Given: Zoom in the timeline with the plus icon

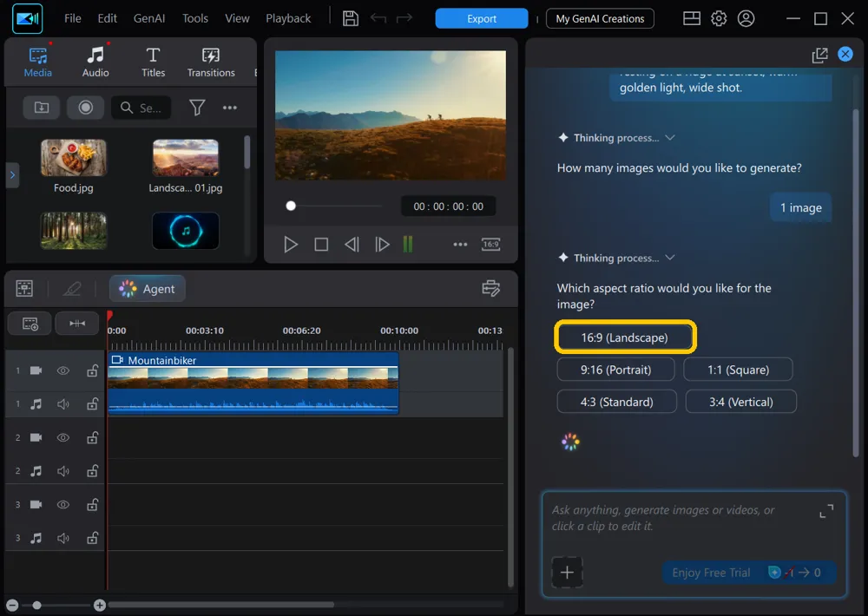Looking at the screenshot, I should (x=100, y=605).
